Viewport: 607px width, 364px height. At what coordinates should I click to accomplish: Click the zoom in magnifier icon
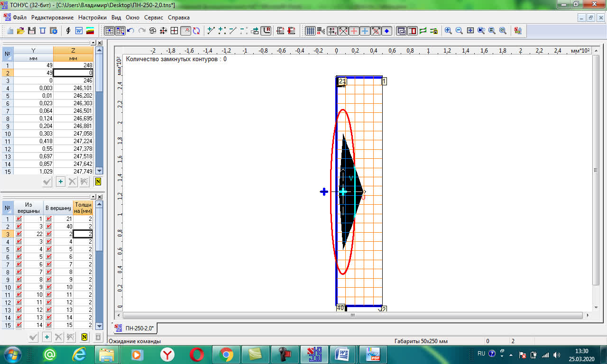(x=448, y=31)
